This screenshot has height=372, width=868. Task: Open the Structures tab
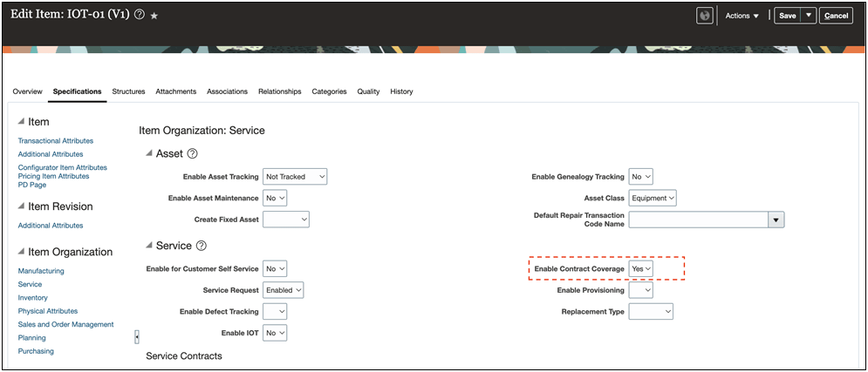point(128,91)
